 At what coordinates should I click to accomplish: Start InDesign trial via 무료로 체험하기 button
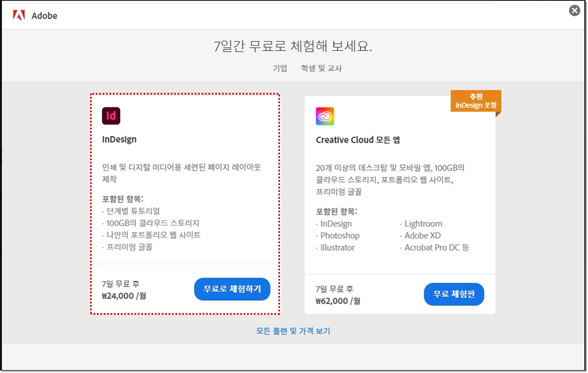tap(232, 289)
